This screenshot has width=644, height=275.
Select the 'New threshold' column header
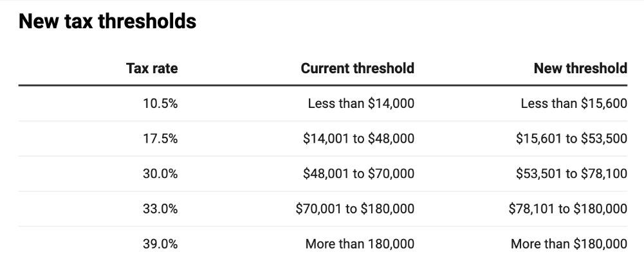580,68
